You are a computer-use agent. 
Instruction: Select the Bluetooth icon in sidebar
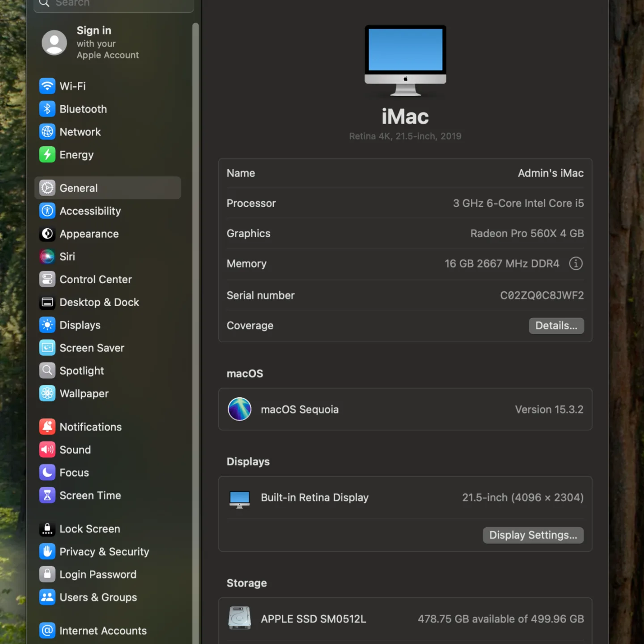pyautogui.click(x=47, y=109)
